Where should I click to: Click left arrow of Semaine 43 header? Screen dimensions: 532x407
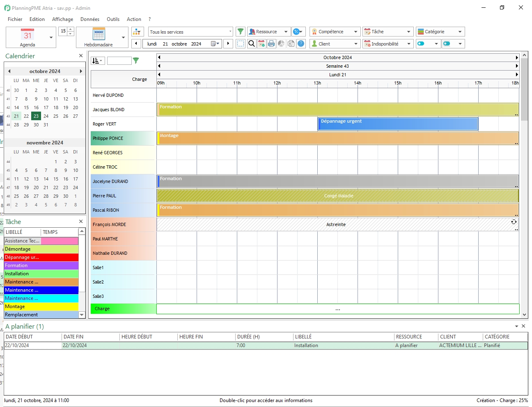click(x=159, y=66)
